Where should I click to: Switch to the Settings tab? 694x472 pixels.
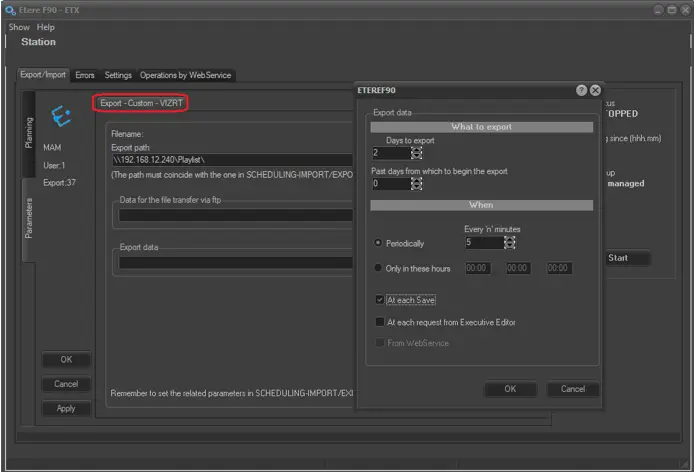118,75
